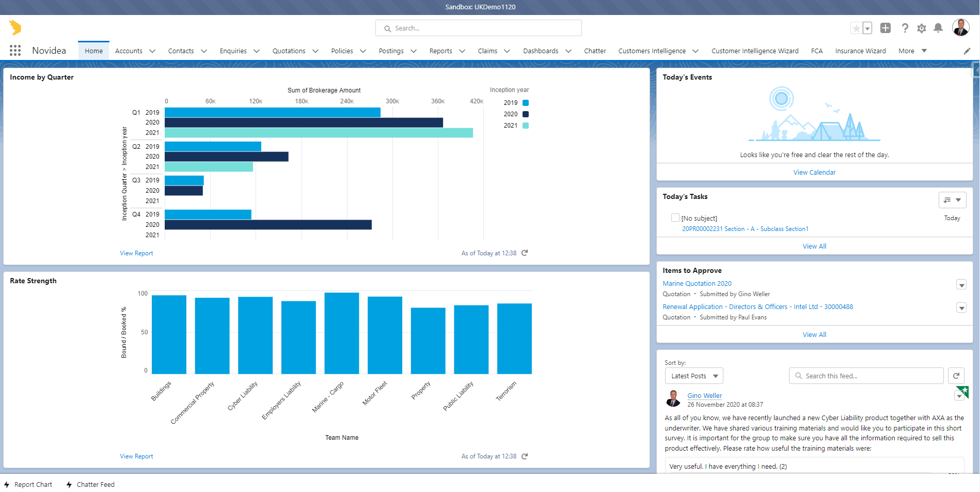Click the View Calendar link

point(814,172)
